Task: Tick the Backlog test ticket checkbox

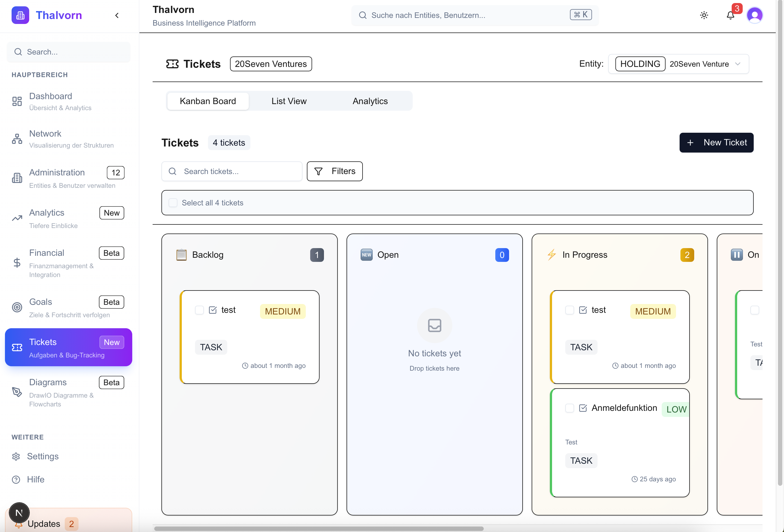Action: click(199, 310)
